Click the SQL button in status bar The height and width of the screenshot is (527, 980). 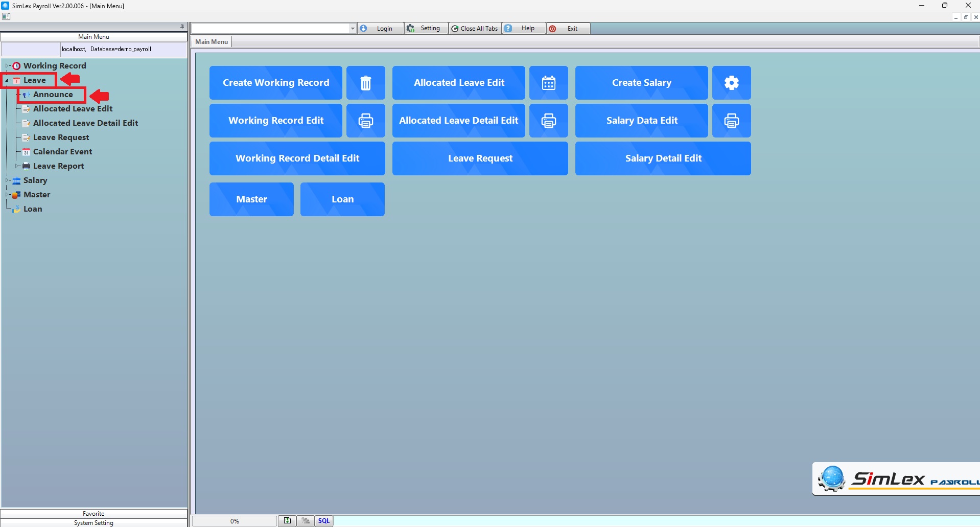coord(324,521)
